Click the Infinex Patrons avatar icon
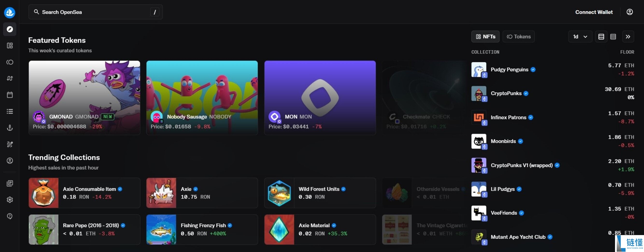644x252 pixels. pyautogui.click(x=479, y=118)
